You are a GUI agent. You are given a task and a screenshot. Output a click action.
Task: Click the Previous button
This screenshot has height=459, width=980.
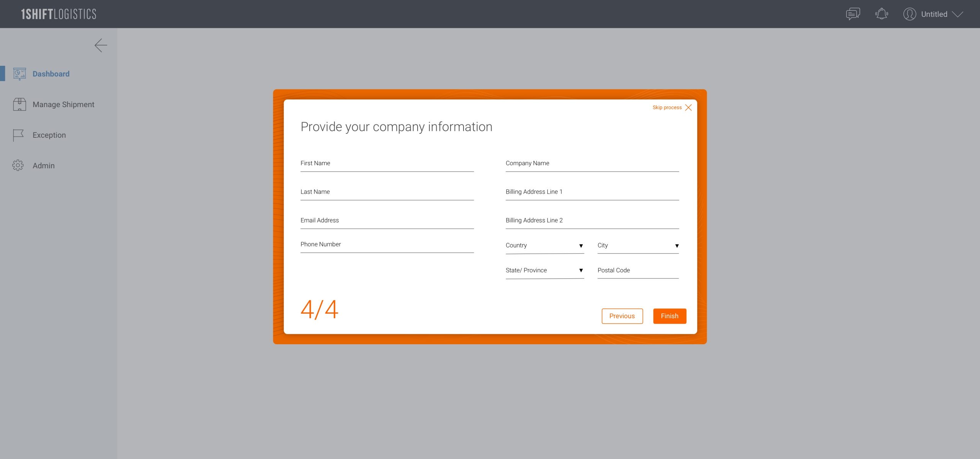(622, 316)
